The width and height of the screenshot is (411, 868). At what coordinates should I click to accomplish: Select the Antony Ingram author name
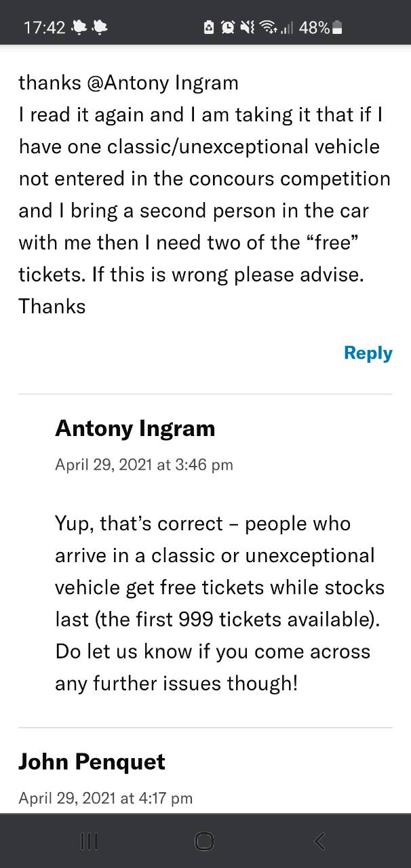[135, 429]
